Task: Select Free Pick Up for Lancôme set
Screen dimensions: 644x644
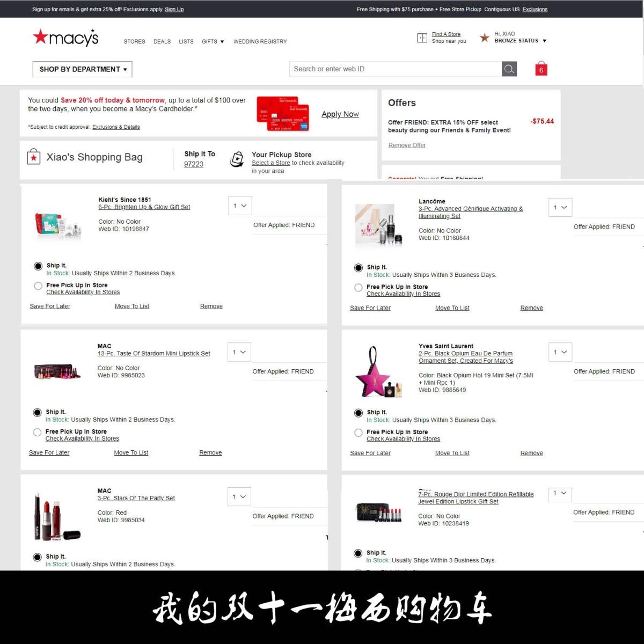Action: [x=358, y=288]
